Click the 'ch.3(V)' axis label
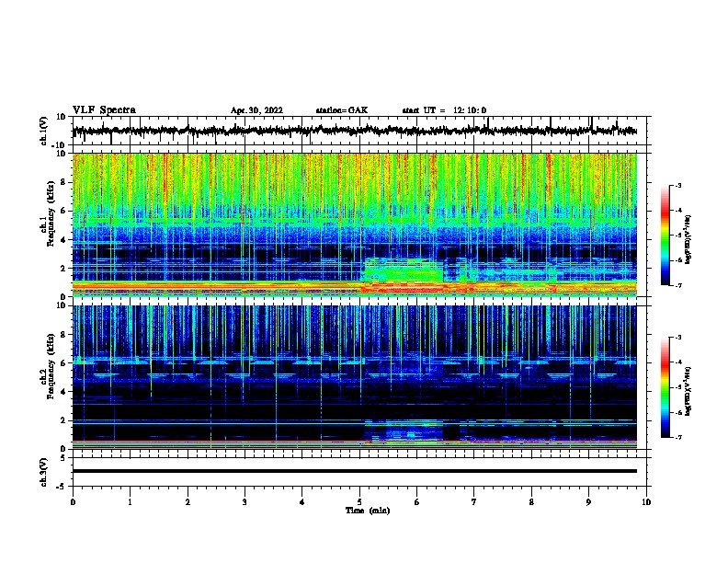This screenshot has height=563, width=728. coord(44,472)
